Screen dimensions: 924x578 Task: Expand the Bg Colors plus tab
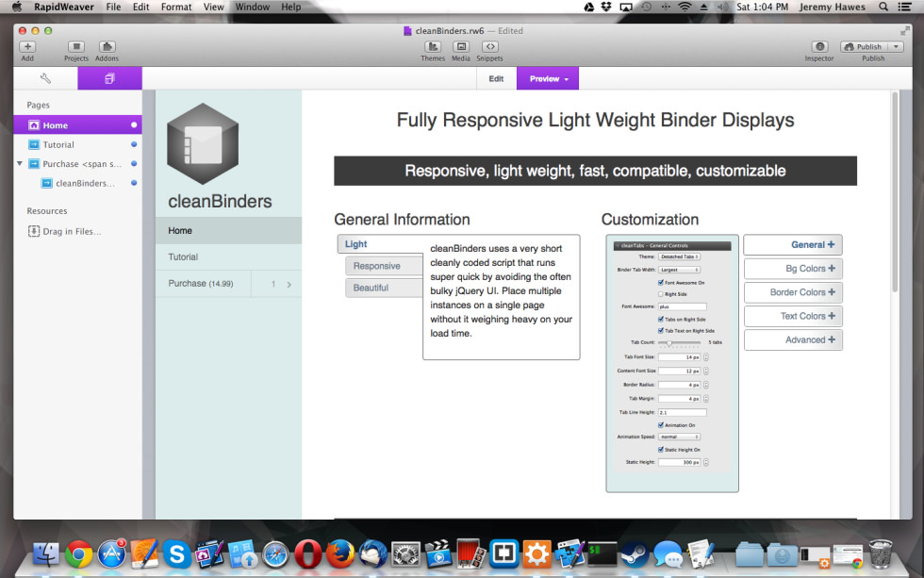pyautogui.click(x=793, y=269)
